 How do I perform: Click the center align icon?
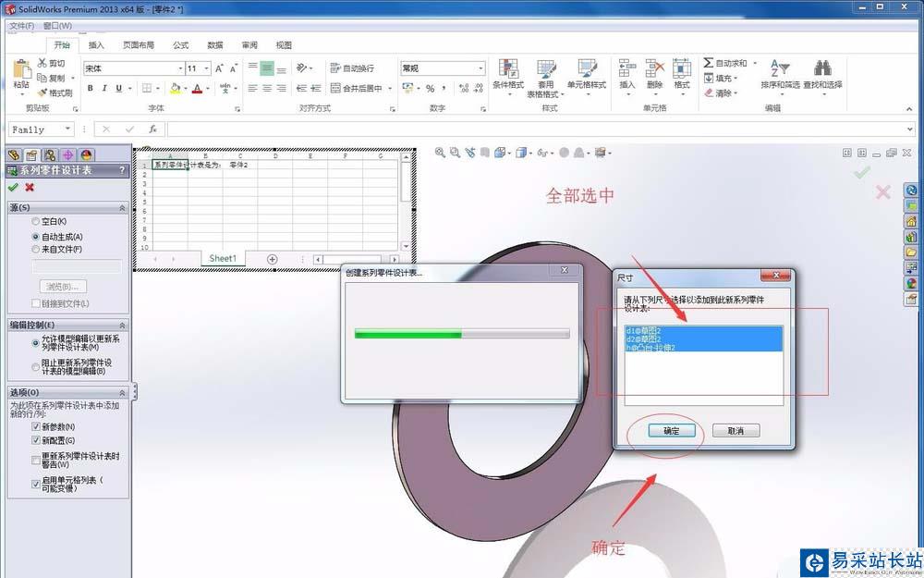(267, 88)
